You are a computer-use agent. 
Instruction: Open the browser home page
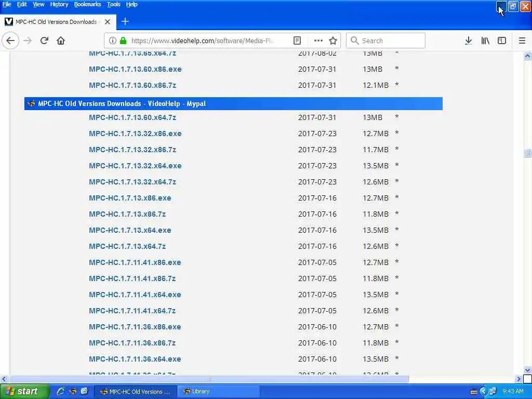pos(61,41)
